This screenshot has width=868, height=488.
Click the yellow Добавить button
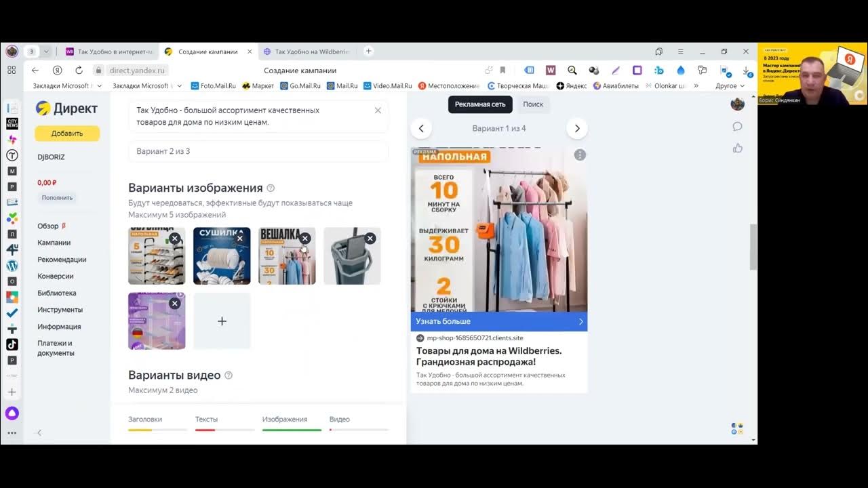[x=67, y=134]
